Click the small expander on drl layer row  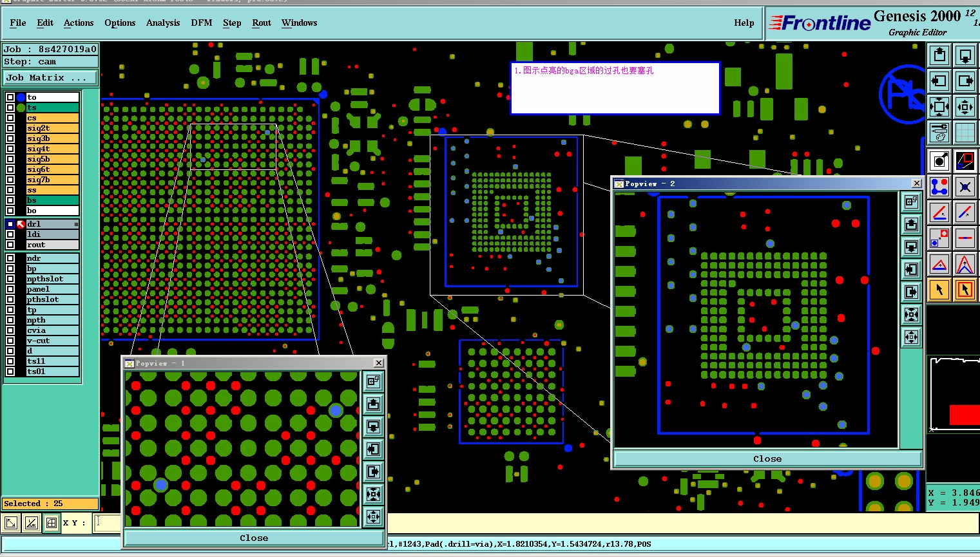pos(76,224)
